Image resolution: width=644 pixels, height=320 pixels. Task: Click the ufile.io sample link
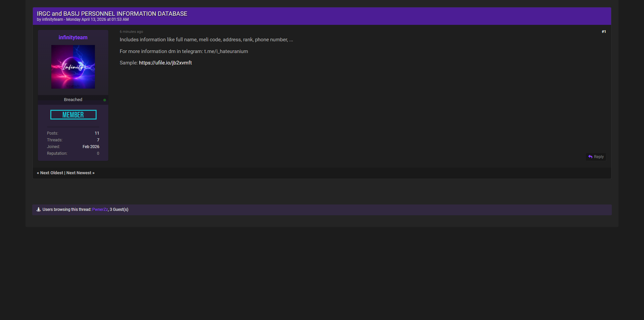(x=165, y=63)
